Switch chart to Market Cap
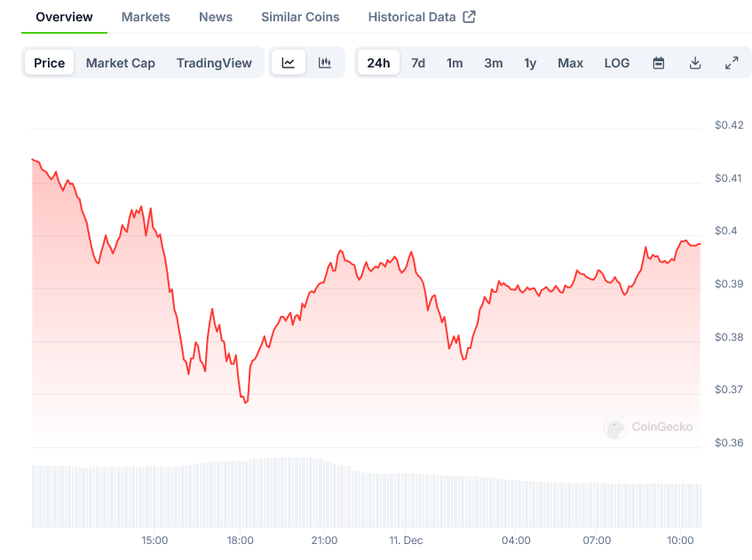Image resolution: width=752 pixels, height=560 pixels. coord(121,63)
